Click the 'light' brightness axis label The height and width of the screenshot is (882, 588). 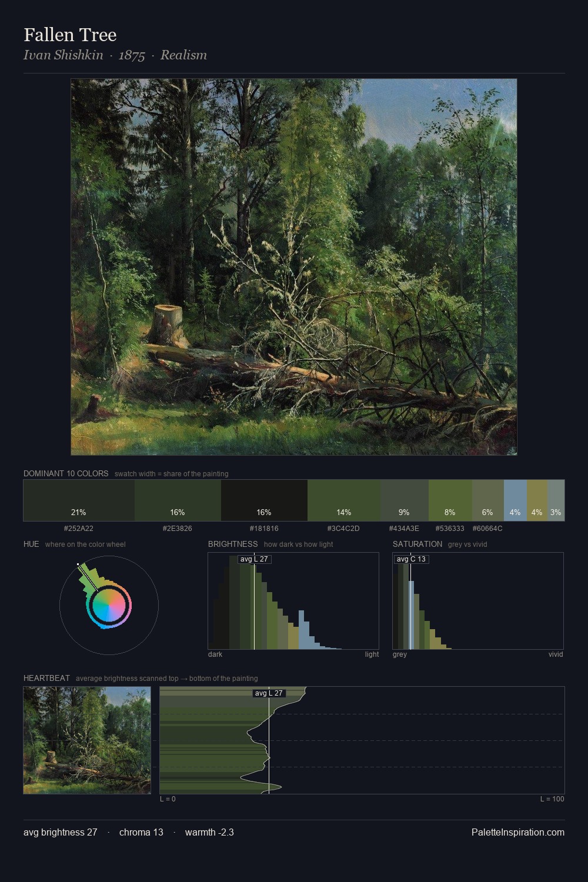click(x=372, y=654)
